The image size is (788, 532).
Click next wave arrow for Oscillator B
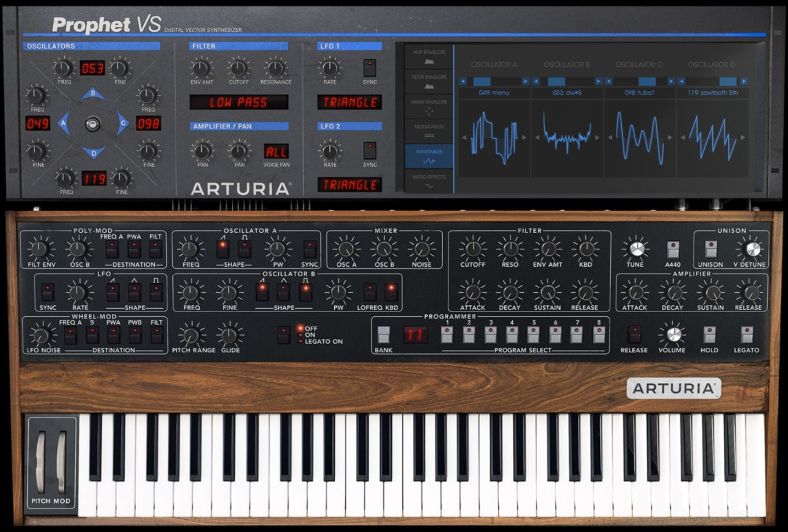point(598,81)
